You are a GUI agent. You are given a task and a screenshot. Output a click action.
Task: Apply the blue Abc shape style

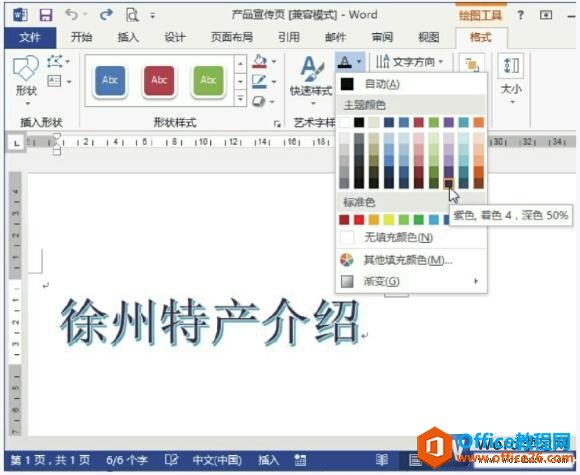click(110, 80)
